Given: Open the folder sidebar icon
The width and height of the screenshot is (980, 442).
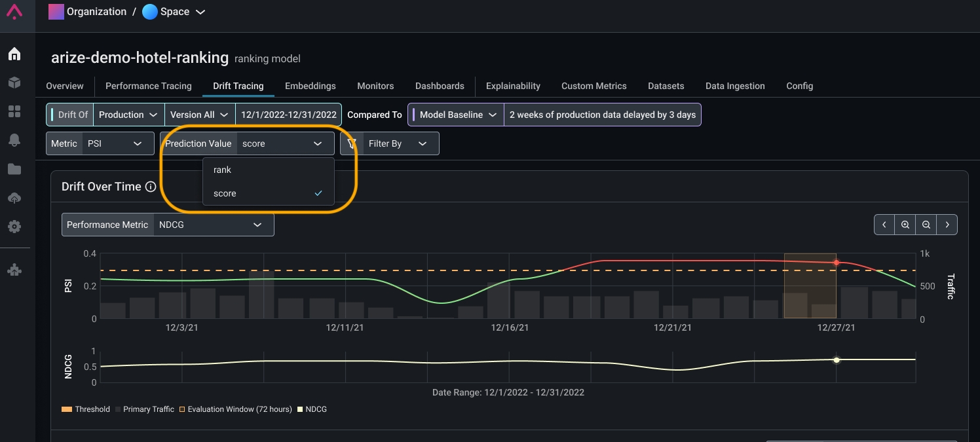Looking at the screenshot, I should [14, 169].
